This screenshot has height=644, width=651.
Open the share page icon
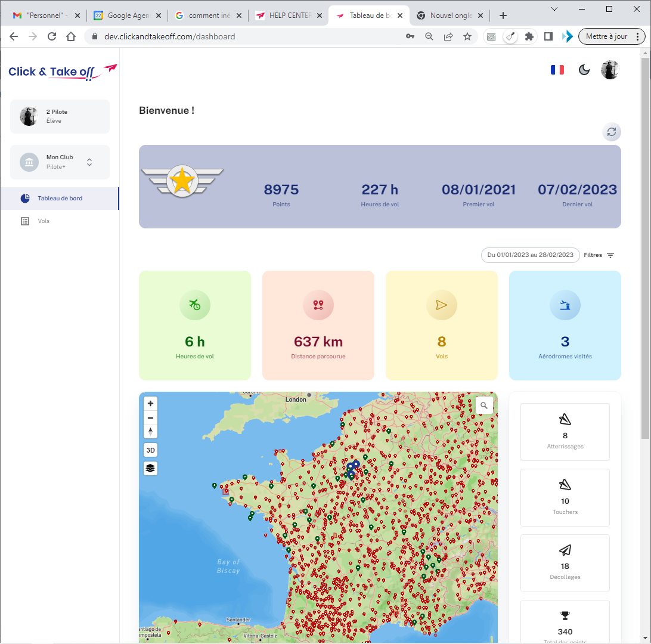click(448, 36)
